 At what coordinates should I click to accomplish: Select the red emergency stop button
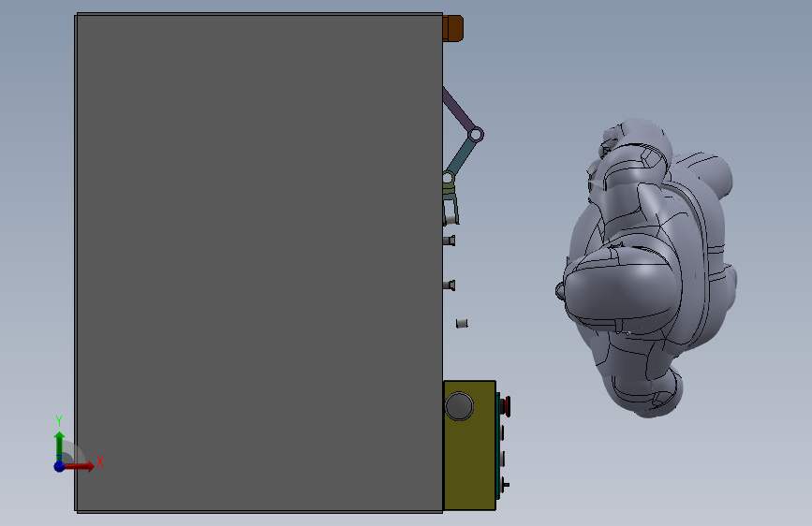coord(507,406)
